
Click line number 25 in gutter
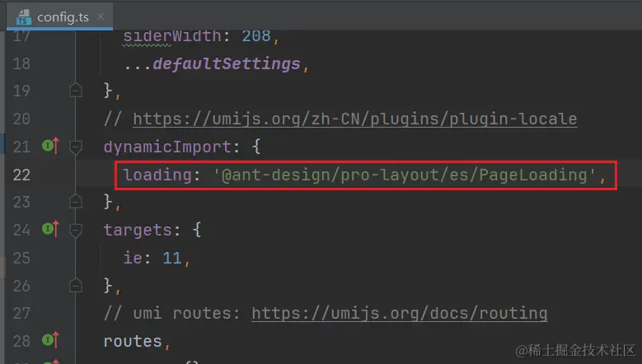tap(21, 258)
